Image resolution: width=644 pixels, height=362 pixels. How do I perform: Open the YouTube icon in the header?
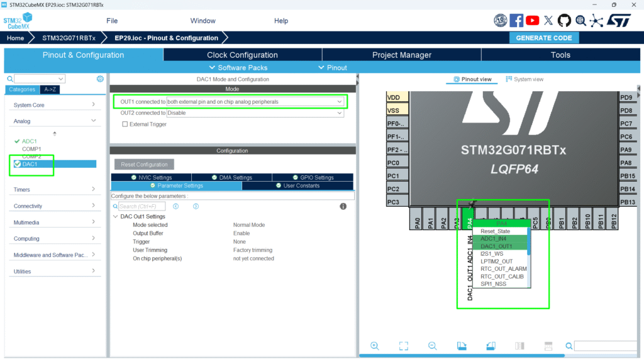(533, 21)
